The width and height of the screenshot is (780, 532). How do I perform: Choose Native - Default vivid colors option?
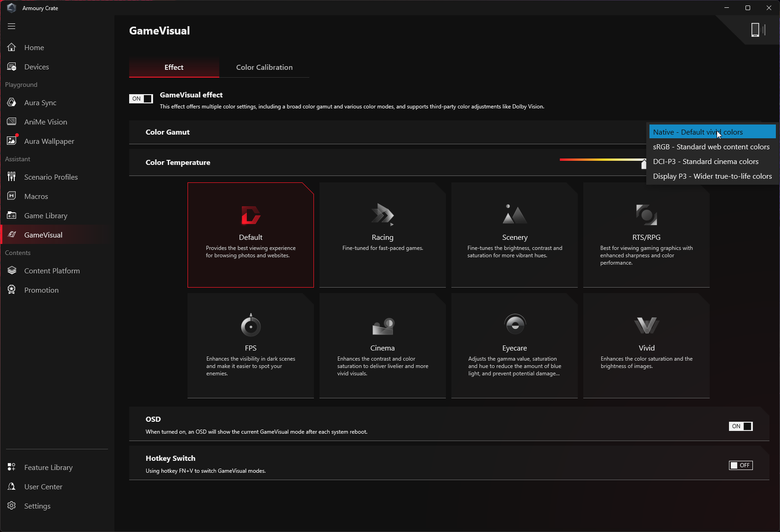click(x=712, y=132)
